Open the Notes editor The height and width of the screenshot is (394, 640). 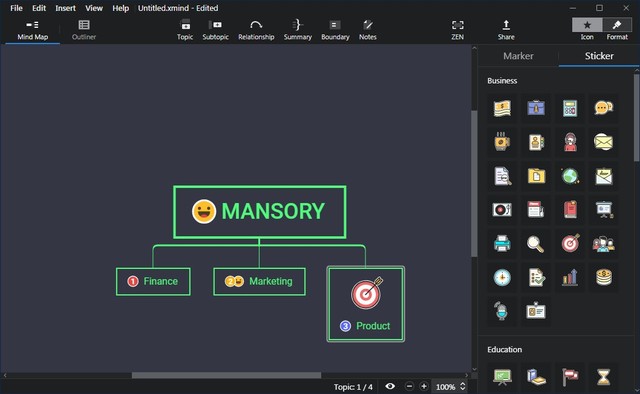pos(367,30)
